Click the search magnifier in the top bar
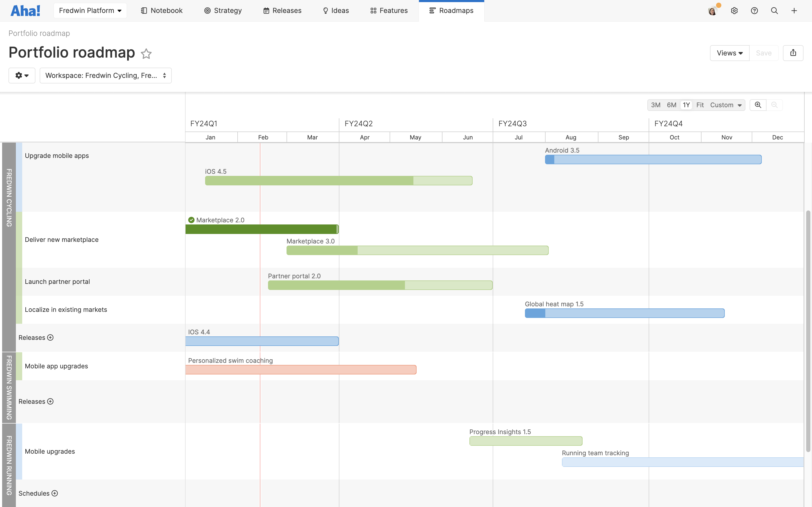The width and height of the screenshot is (812, 507). pos(774,10)
